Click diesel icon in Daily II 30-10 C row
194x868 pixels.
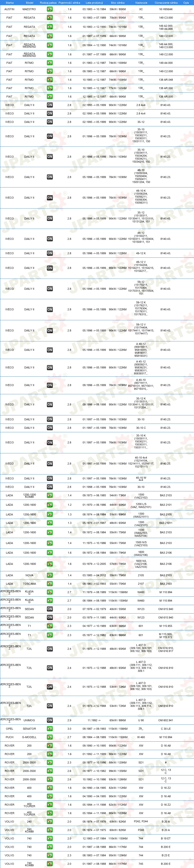50,428
